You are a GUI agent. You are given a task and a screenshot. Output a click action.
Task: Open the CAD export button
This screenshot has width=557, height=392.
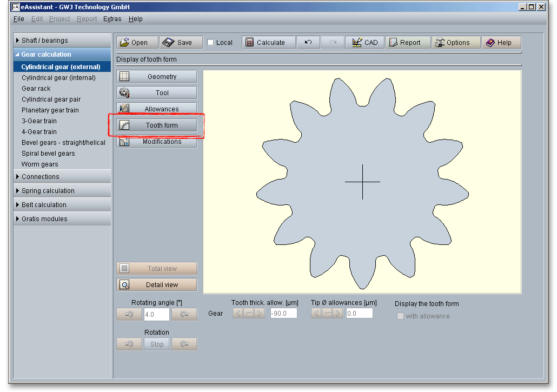[364, 43]
